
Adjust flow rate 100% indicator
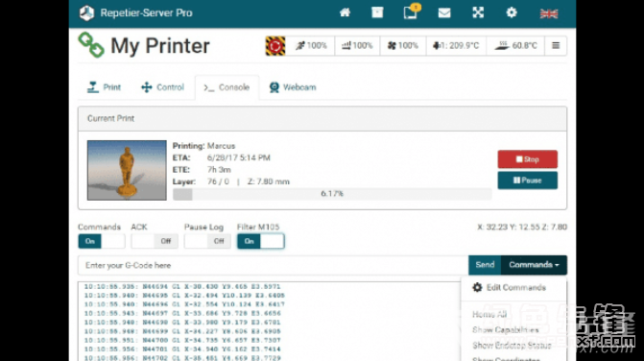point(357,45)
